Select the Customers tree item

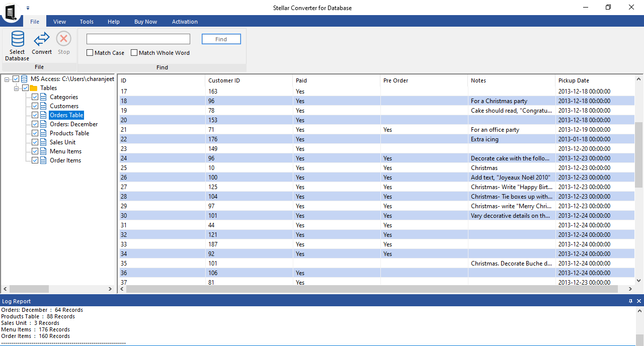(x=64, y=106)
